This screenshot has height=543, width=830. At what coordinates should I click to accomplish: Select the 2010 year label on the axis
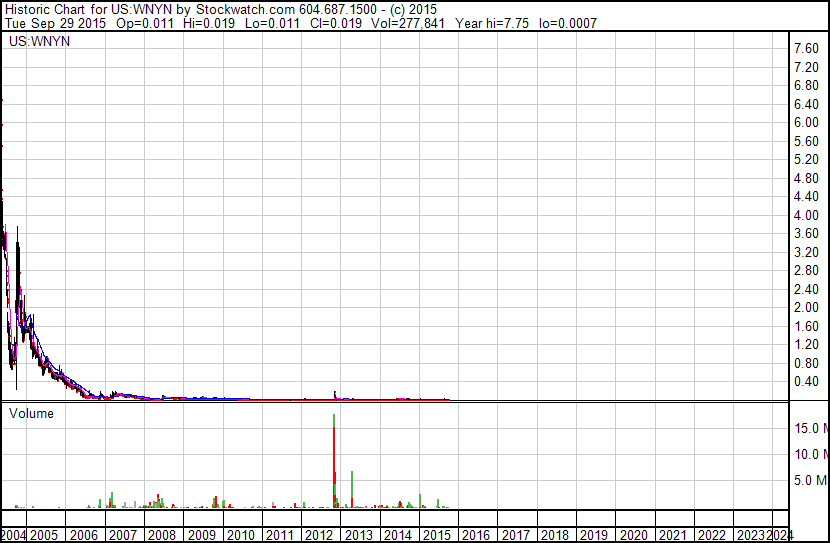coord(241,535)
